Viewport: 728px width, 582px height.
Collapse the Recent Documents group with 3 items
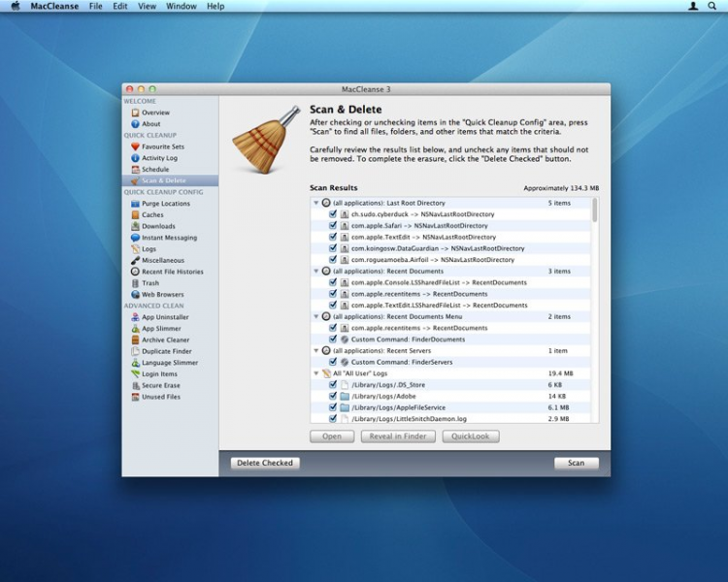[x=316, y=271]
